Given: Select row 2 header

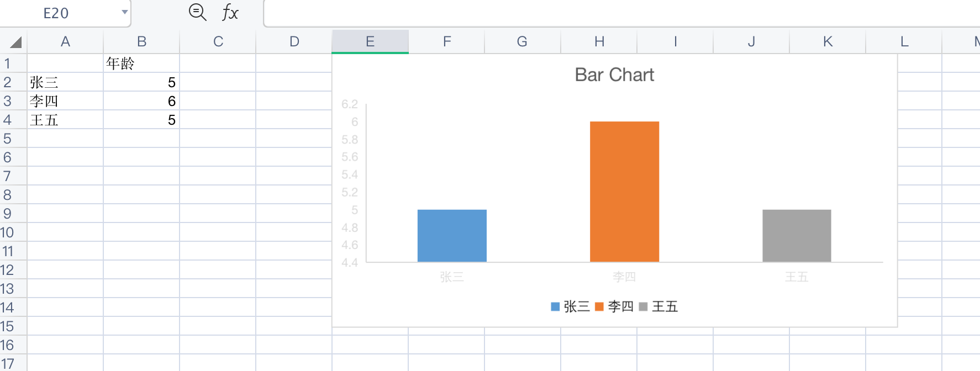Looking at the screenshot, I should coord(13,82).
